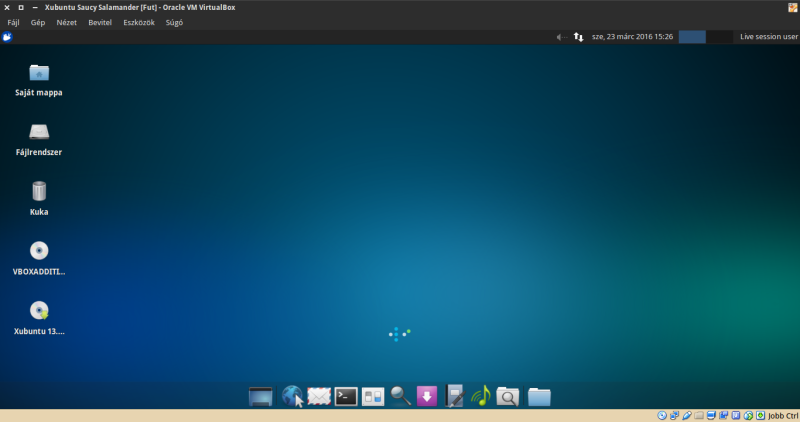Image resolution: width=800 pixels, height=422 pixels.
Task: Minimize the VirtualBox window
Action: tap(35, 8)
